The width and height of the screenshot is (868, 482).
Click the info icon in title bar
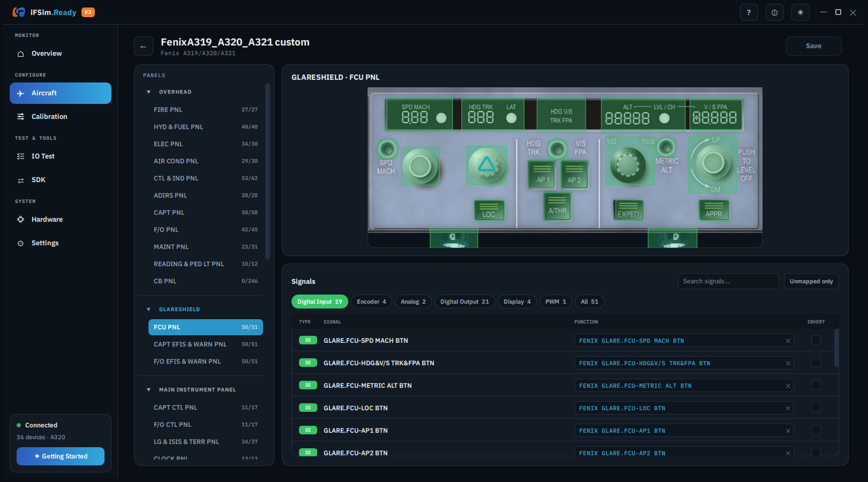[774, 12]
